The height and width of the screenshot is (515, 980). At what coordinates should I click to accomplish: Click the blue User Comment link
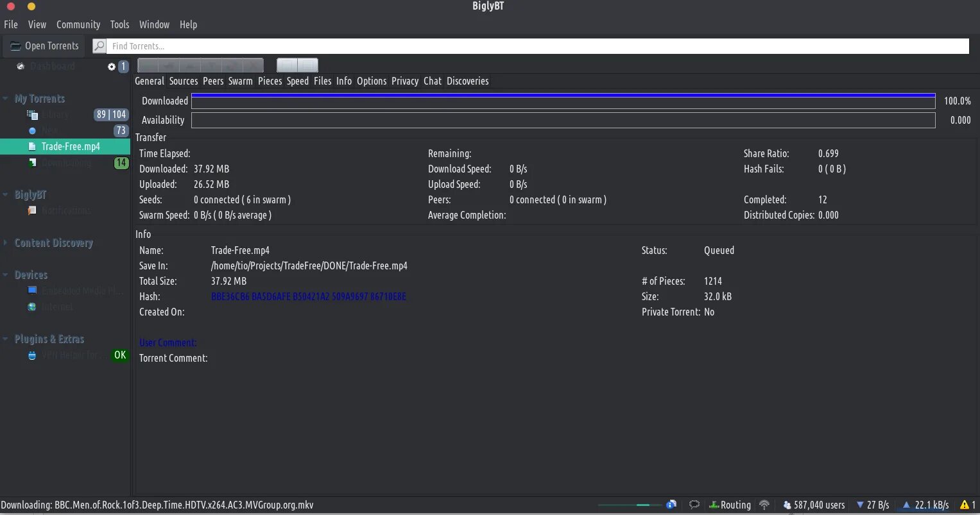(168, 342)
